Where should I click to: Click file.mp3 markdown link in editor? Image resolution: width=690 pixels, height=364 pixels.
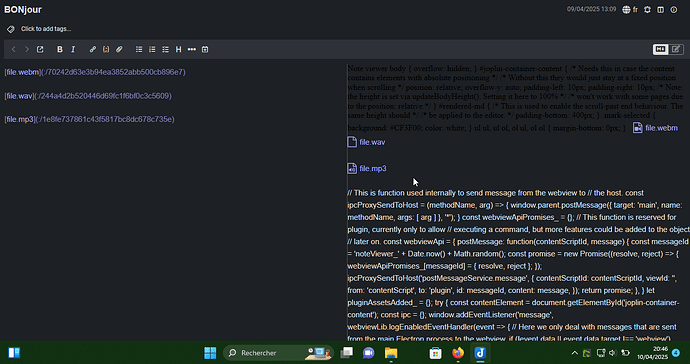tap(89, 119)
